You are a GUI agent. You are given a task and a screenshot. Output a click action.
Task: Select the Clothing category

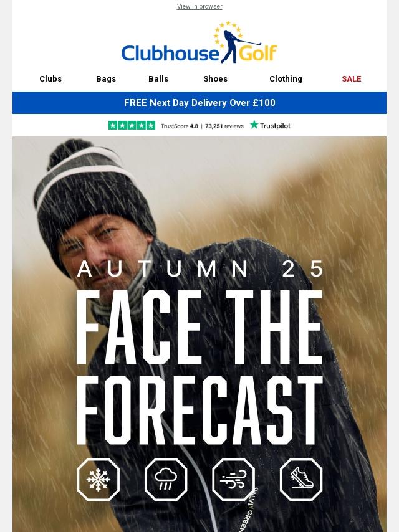[286, 78]
